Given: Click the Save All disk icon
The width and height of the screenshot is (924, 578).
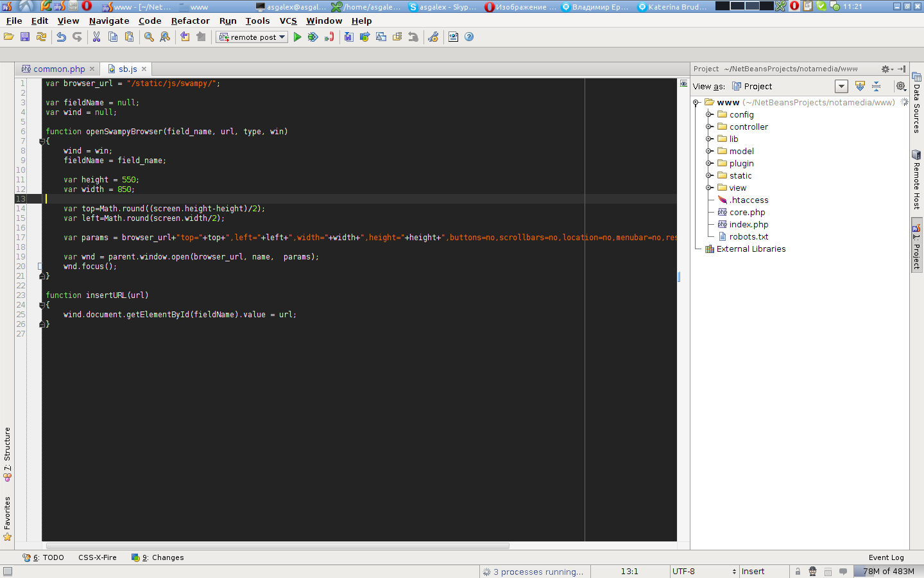Looking at the screenshot, I should click(25, 37).
